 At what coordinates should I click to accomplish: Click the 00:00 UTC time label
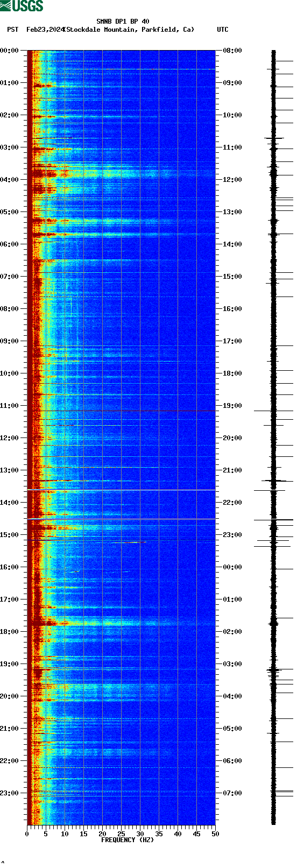[232, 567]
